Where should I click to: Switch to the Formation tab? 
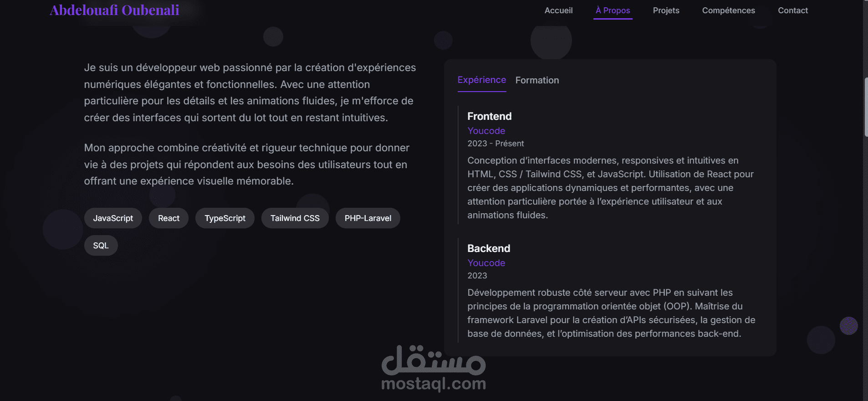[x=537, y=80]
